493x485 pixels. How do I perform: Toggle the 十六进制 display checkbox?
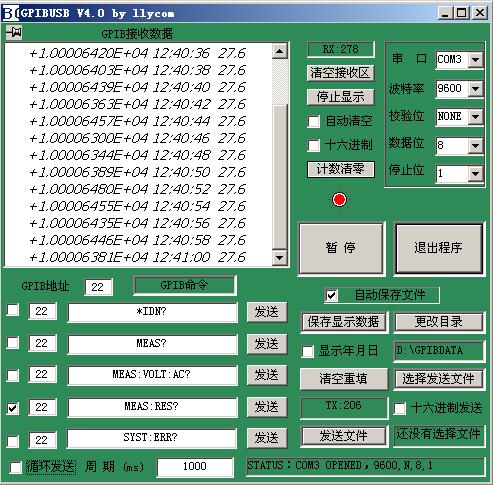[x=313, y=145]
